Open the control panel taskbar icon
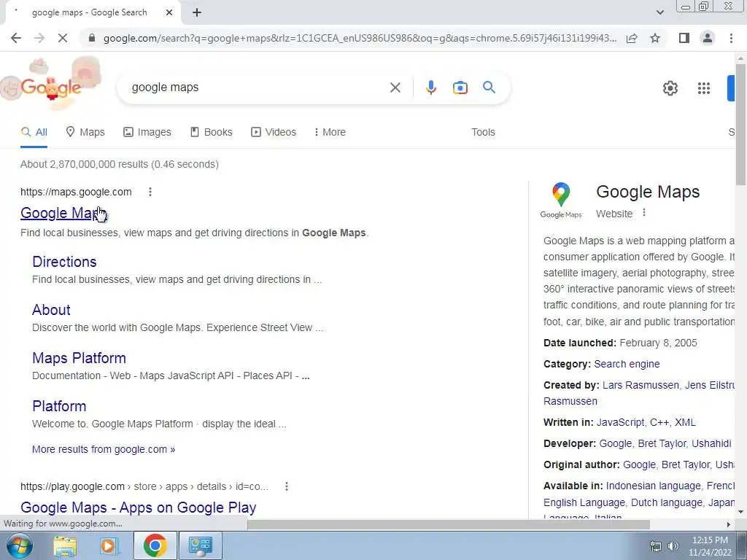The height and width of the screenshot is (560, 747). click(200, 545)
